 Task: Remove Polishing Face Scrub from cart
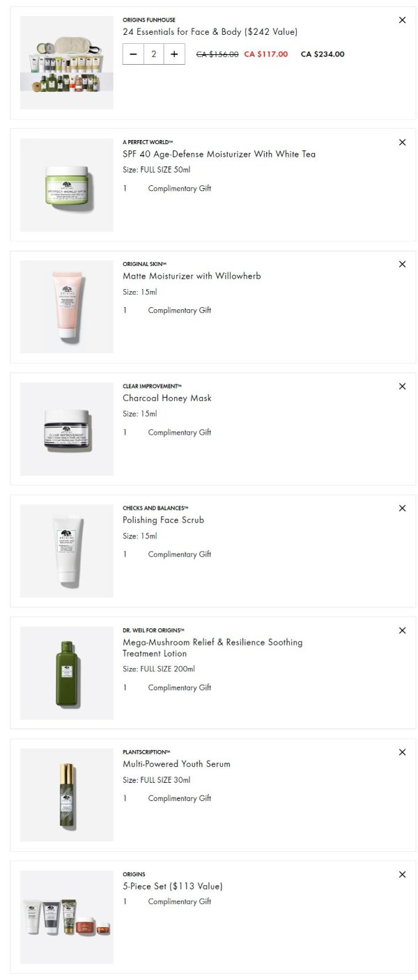pos(402,508)
